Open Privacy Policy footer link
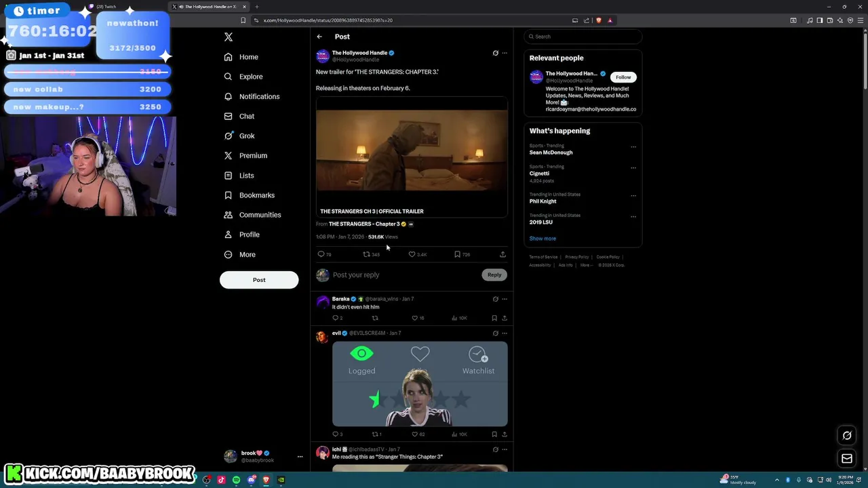The image size is (868, 488). (576, 257)
